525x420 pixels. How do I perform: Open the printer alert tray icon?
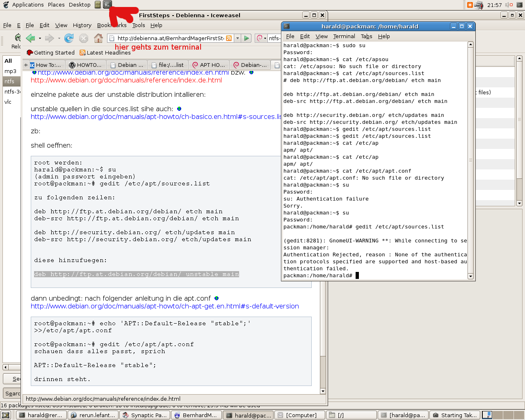(479, 5)
